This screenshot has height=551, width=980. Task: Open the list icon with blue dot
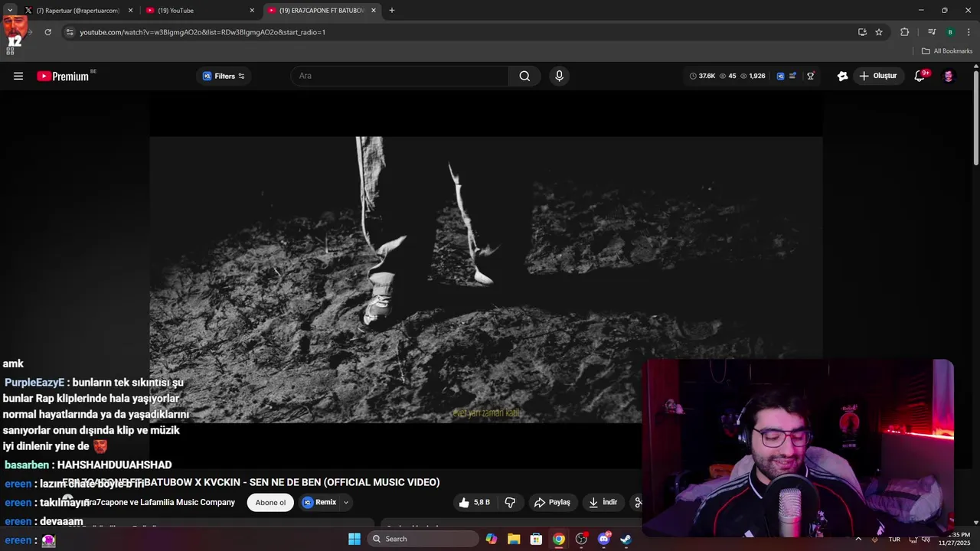pos(793,76)
